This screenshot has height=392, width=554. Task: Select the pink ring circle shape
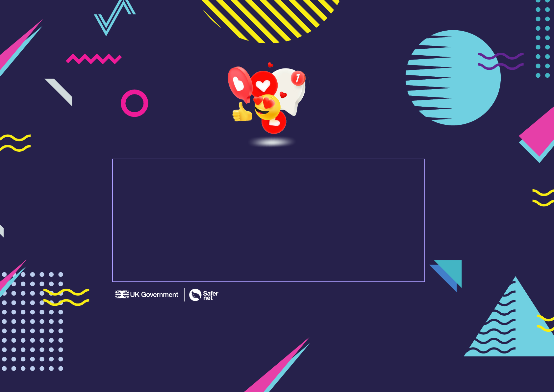pos(135,103)
